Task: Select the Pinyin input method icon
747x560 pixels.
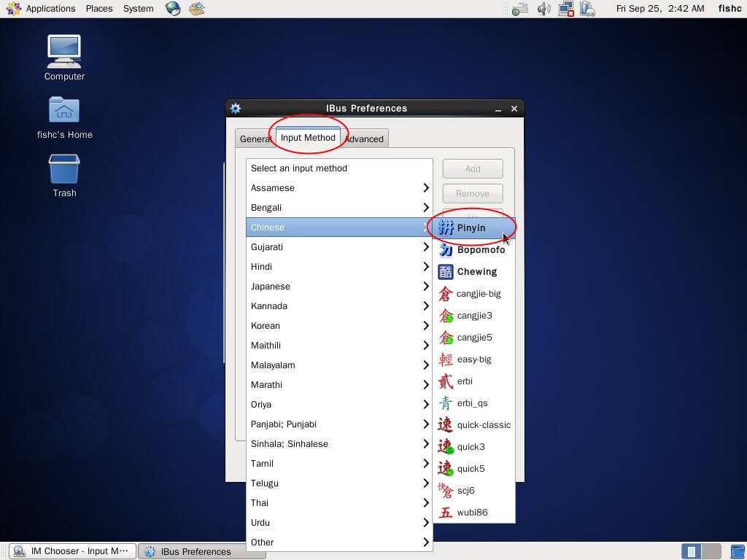Action: coord(446,228)
